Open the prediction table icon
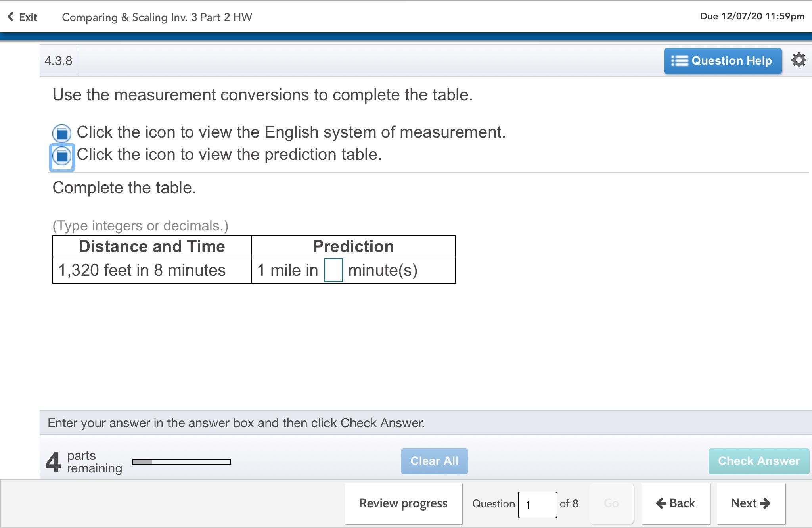Image resolution: width=812 pixels, height=528 pixels. [62, 156]
